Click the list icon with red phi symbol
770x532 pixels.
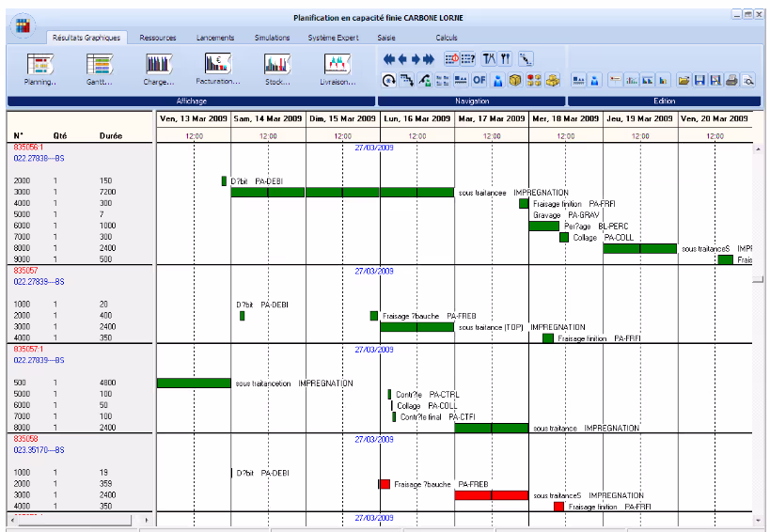tap(451, 59)
